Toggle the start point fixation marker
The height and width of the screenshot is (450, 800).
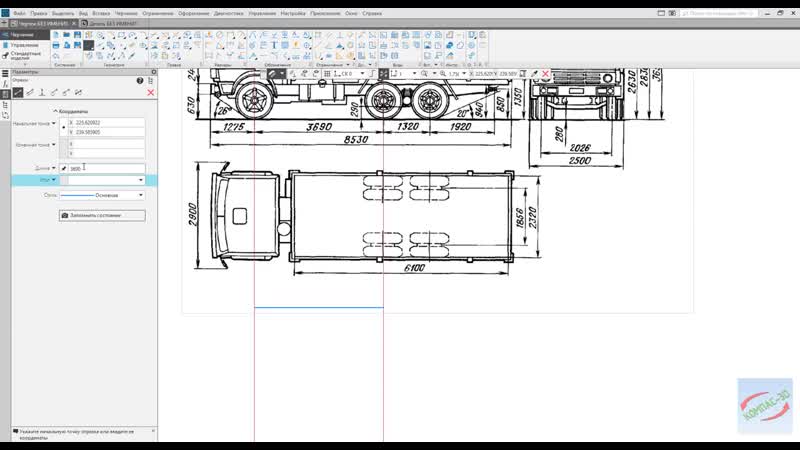tap(63, 127)
